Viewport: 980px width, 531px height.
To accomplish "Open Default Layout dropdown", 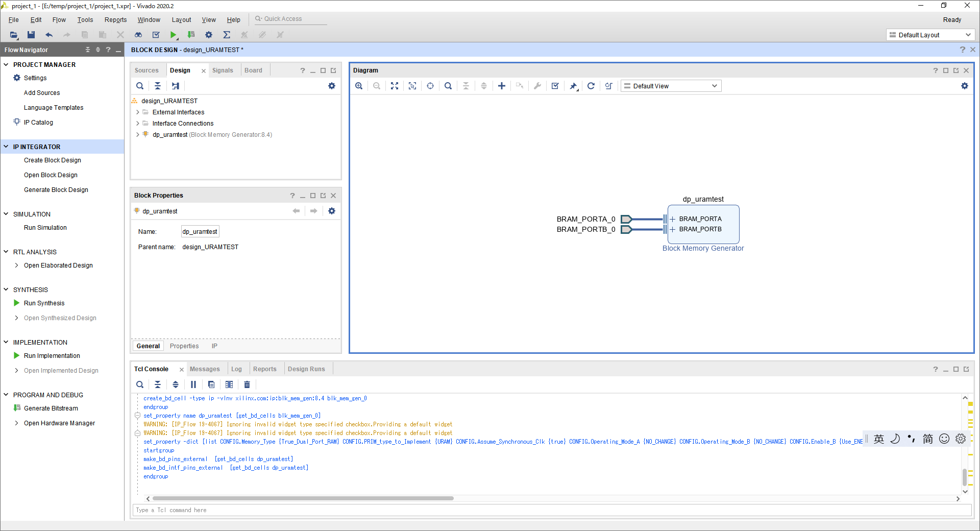I will pyautogui.click(x=930, y=35).
